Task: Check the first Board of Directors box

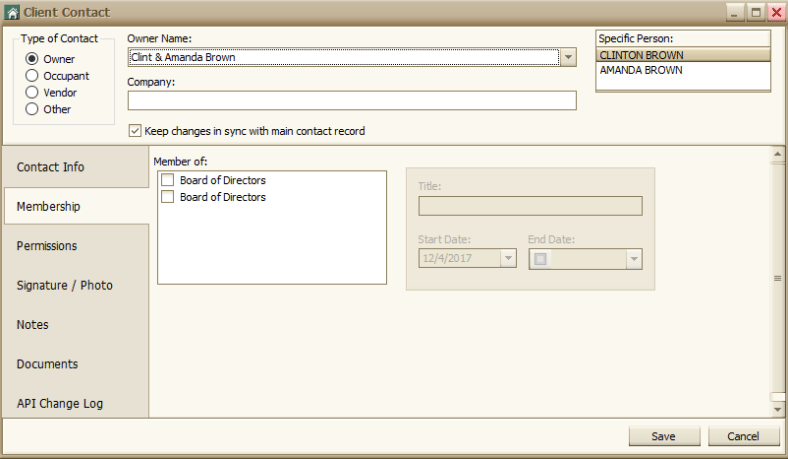Action: [x=167, y=180]
